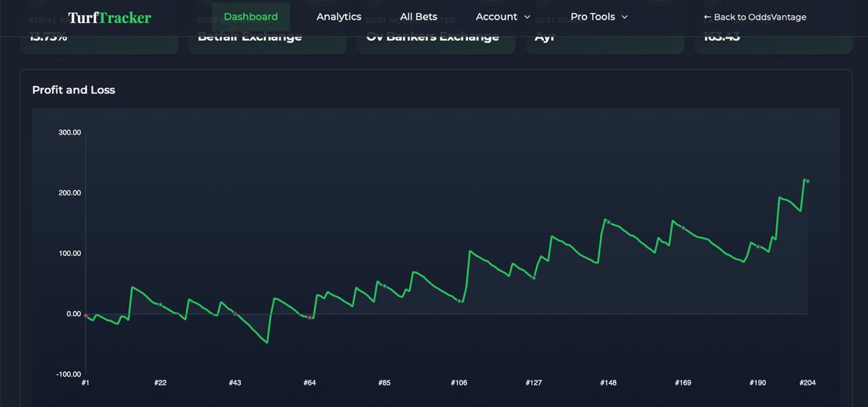This screenshot has width=868, height=407.
Task: Click the chart data point at bet #85
Action: point(385,286)
